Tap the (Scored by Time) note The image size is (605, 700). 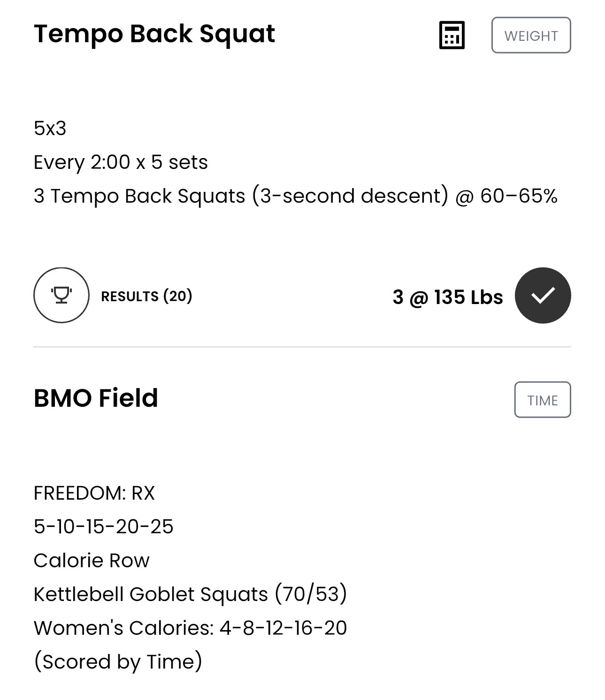click(118, 662)
